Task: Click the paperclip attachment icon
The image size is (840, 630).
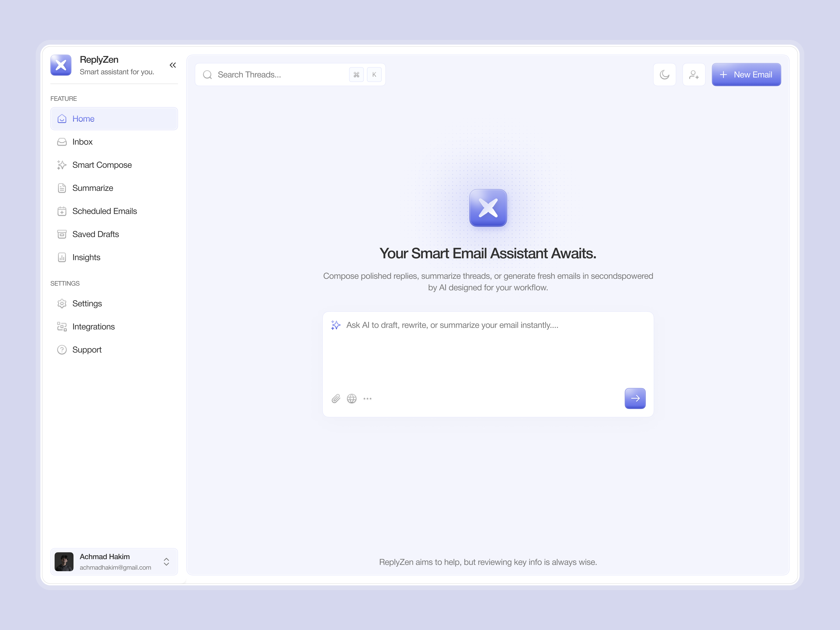Action: (336, 398)
